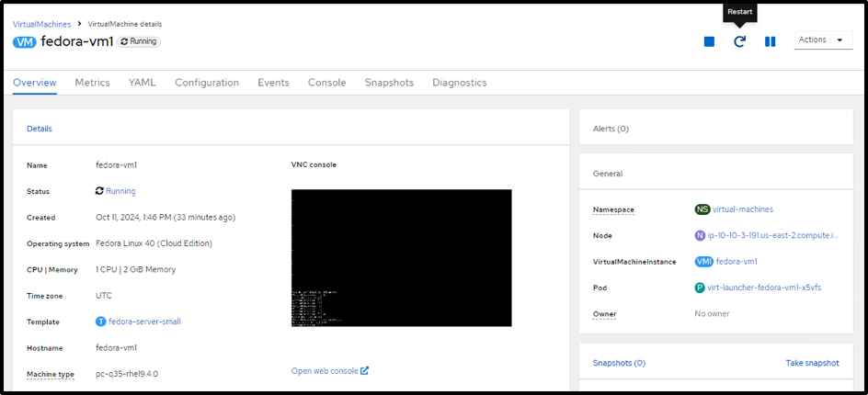Click the VMI badge icon
The image size is (868, 395).
(704, 261)
